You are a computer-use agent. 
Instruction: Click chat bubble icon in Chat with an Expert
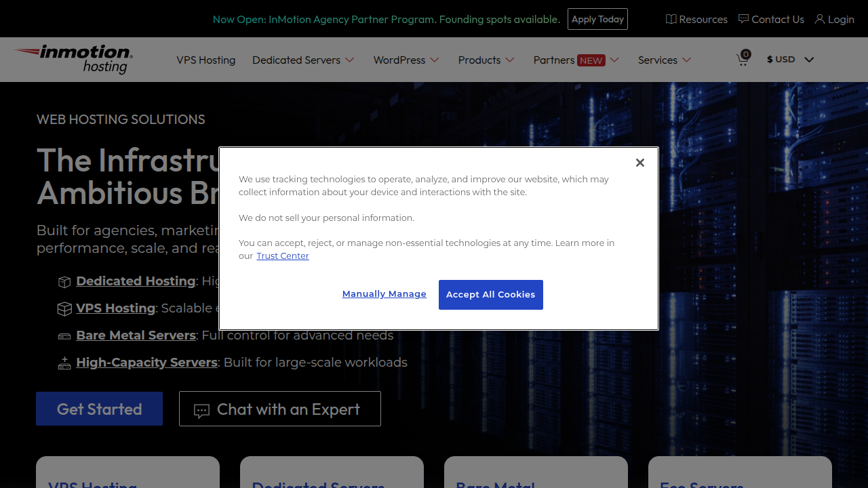click(201, 411)
